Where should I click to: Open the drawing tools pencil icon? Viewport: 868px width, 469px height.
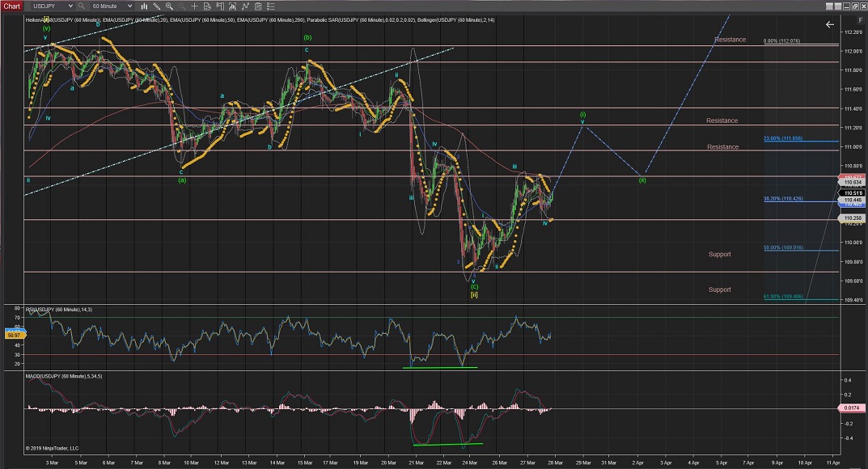click(156, 6)
